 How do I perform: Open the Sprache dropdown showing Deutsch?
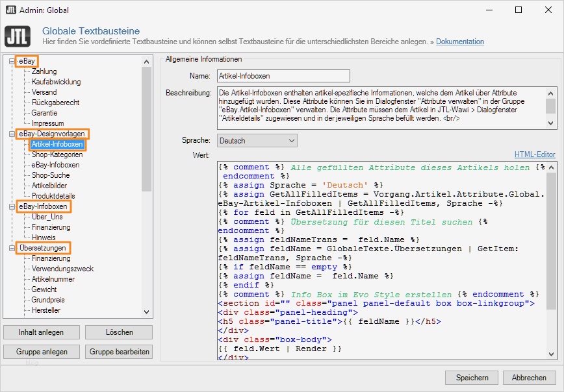(257, 140)
